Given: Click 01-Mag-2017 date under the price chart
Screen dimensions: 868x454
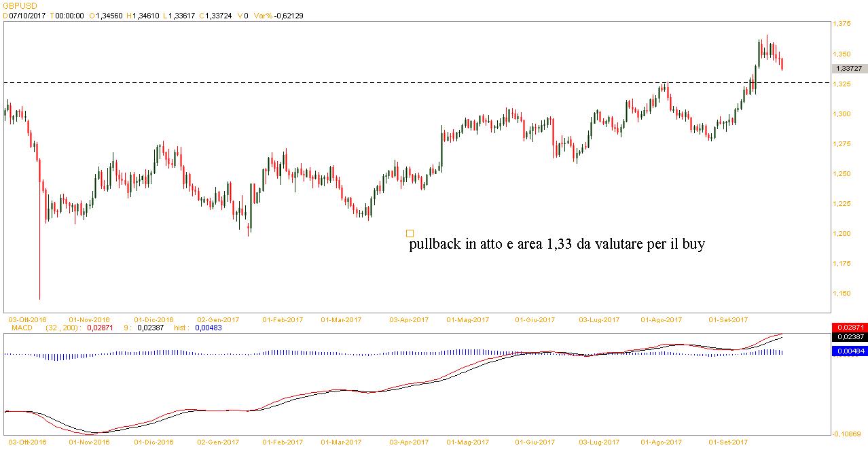Looking at the screenshot, I should (468, 319).
